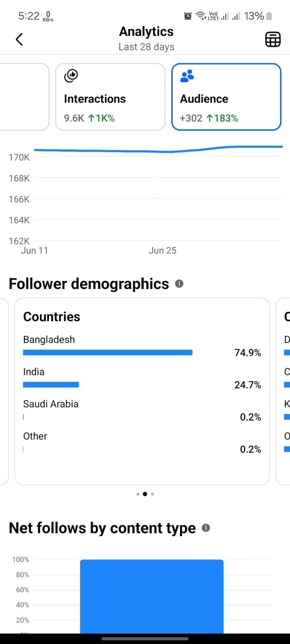
Task: Tap the India country row
Action: tap(142, 379)
